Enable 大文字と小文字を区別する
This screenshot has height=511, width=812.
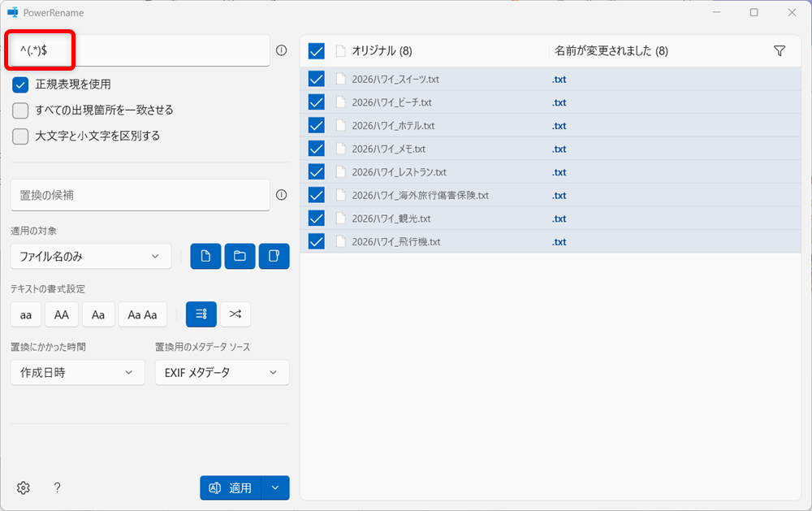click(19, 136)
